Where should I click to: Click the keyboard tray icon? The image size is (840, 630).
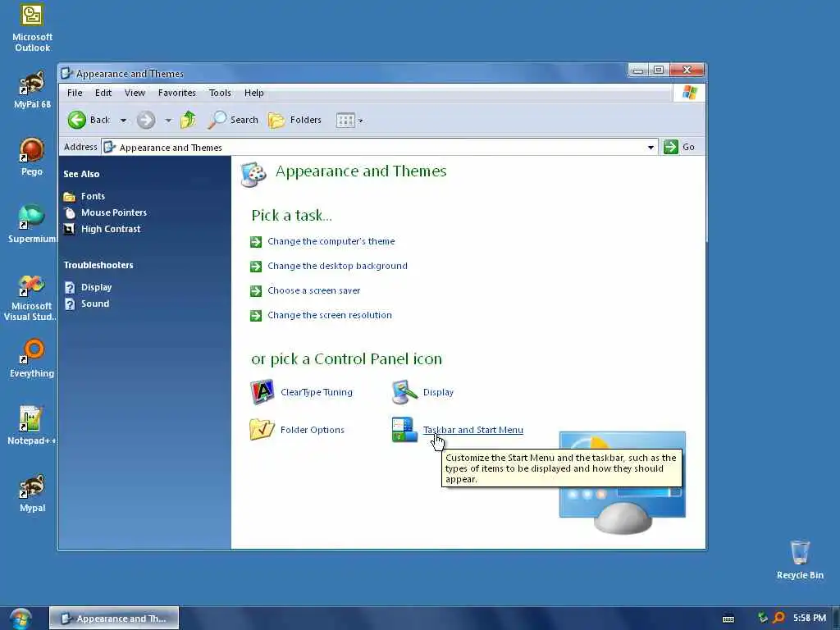coord(728,619)
